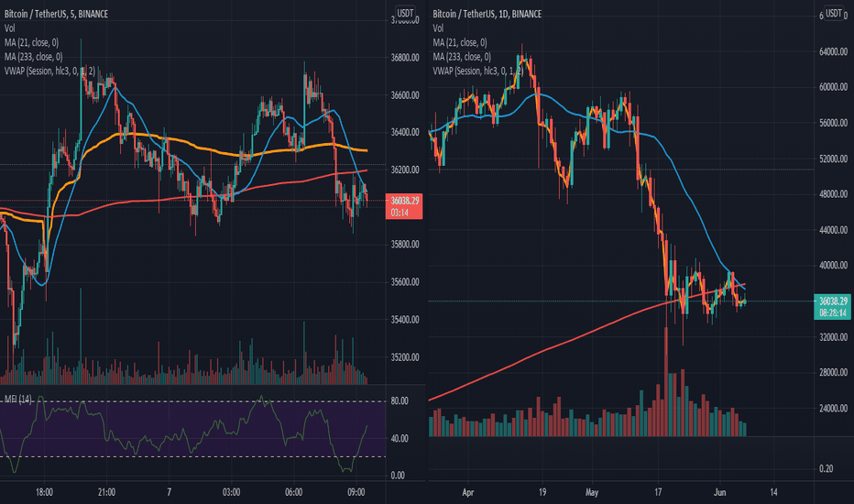The width and height of the screenshot is (854, 504).
Task: Click the Apr date label on daily chart
Action: point(468,493)
